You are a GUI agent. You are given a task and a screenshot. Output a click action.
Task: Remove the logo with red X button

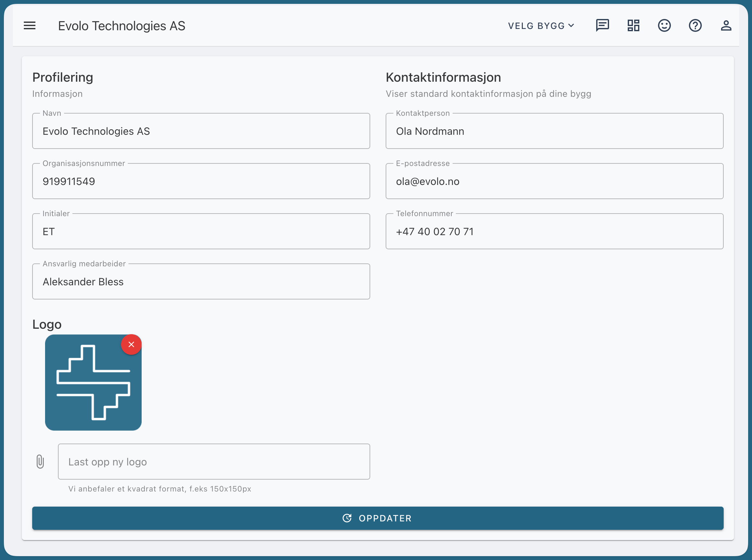(131, 344)
